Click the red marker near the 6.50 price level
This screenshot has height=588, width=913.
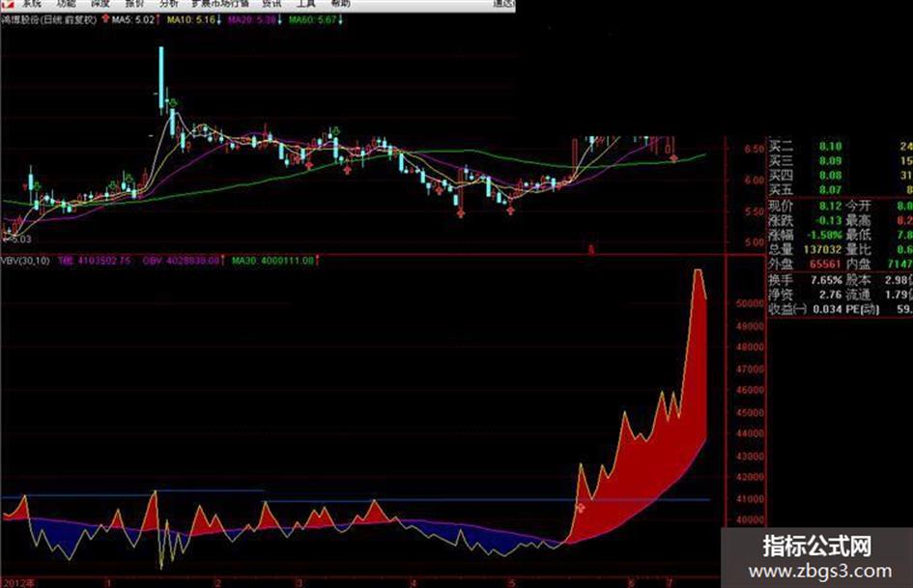(x=673, y=157)
